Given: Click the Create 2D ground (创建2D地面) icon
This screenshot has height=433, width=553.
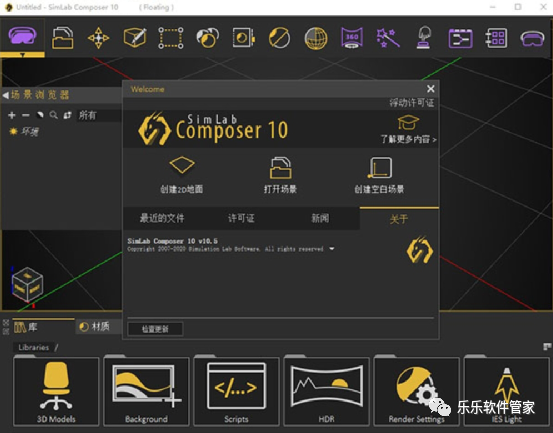Looking at the screenshot, I should tap(182, 165).
